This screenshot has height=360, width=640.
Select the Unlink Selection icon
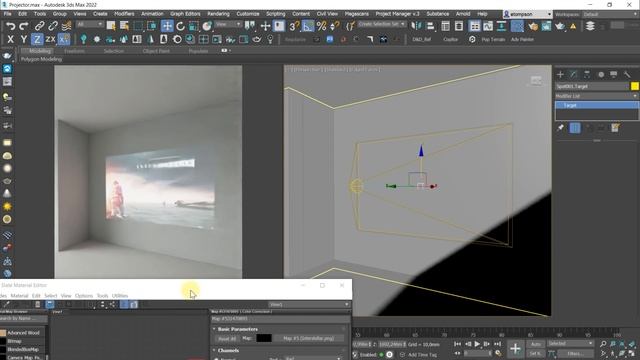click(53, 26)
